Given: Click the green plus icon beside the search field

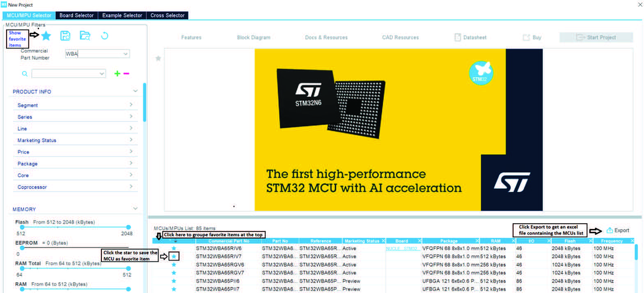Looking at the screenshot, I should 117,73.
